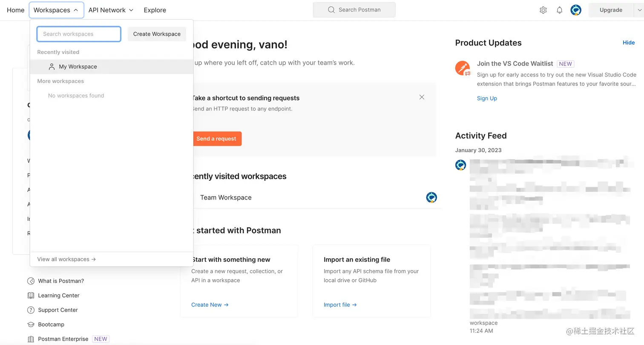Click the Import file link

tap(340, 305)
